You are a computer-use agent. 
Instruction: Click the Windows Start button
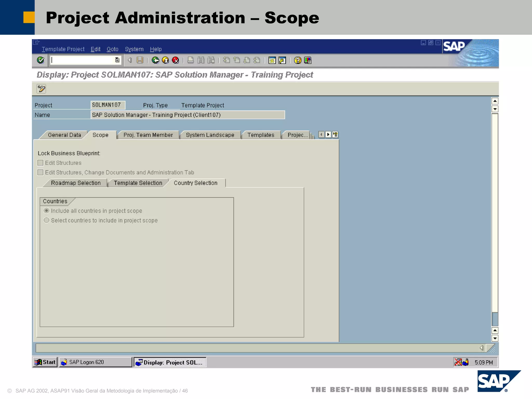point(45,362)
